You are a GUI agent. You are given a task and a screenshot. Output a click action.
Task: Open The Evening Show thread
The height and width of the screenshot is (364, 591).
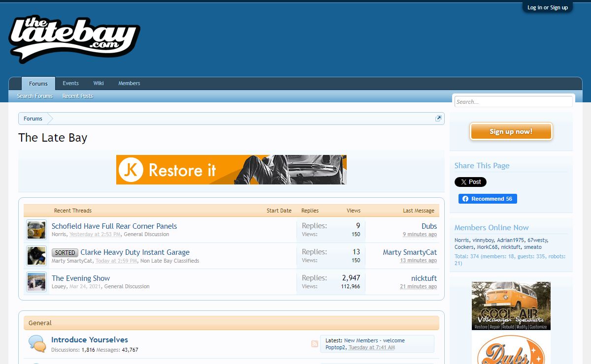(x=81, y=278)
